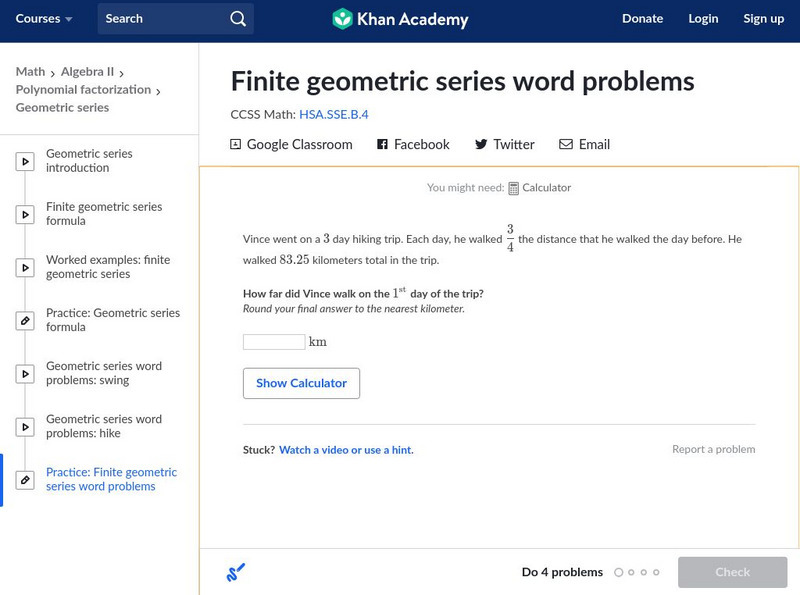This screenshot has height=595, width=800.
Task: Open the HSA.SSE.B.4 standard link
Action: pos(334,114)
